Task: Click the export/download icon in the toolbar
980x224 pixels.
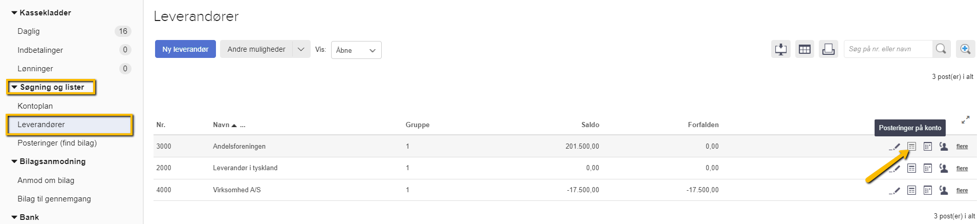Action: point(780,49)
